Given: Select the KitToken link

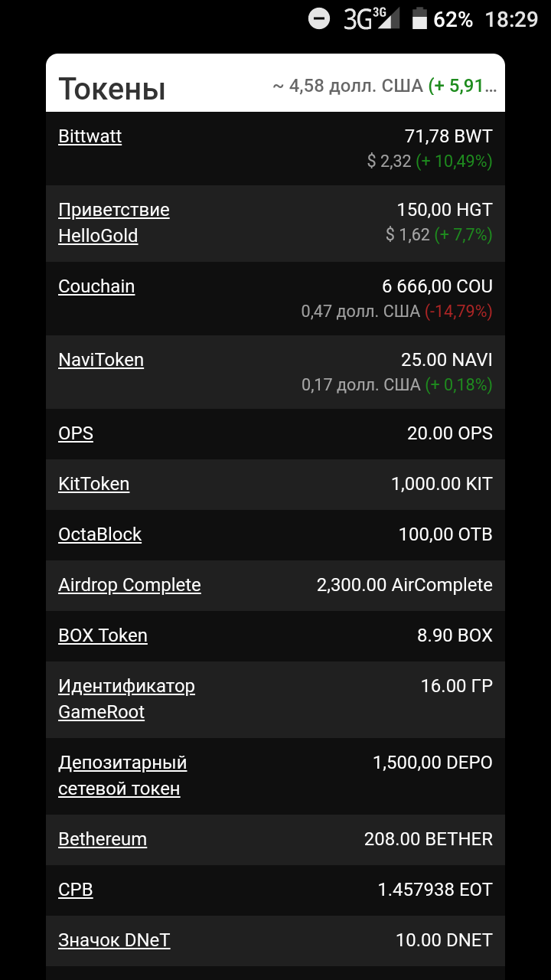Looking at the screenshot, I should pos(93,484).
